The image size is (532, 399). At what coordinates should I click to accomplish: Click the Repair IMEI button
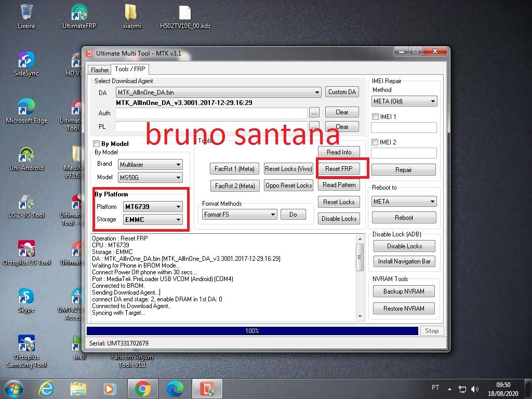click(403, 170)
